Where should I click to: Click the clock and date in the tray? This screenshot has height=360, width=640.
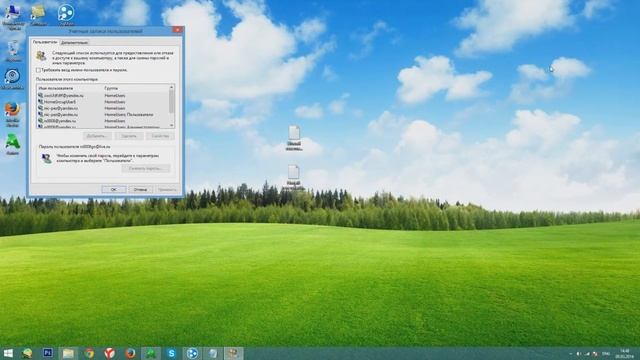coord(624,353)
